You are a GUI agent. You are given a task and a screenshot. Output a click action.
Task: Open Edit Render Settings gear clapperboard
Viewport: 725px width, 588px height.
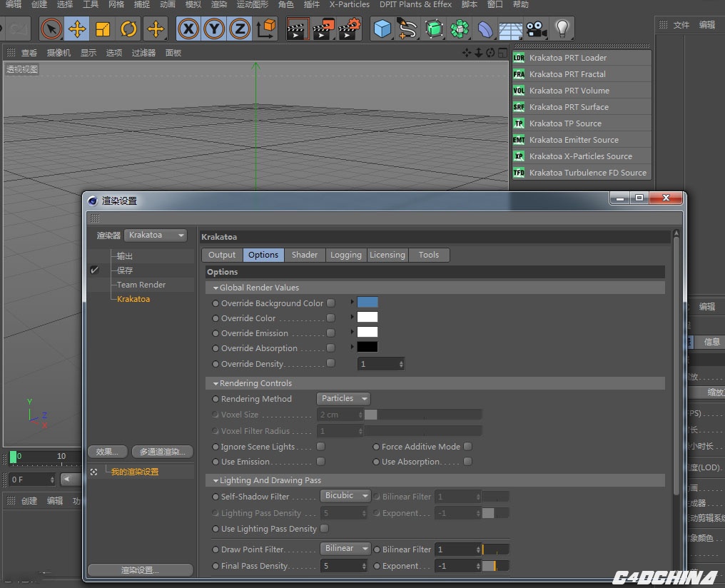350,29
